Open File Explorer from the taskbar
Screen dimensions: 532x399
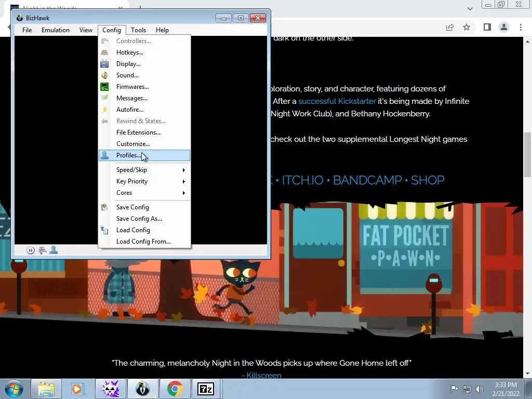[46, 389]
